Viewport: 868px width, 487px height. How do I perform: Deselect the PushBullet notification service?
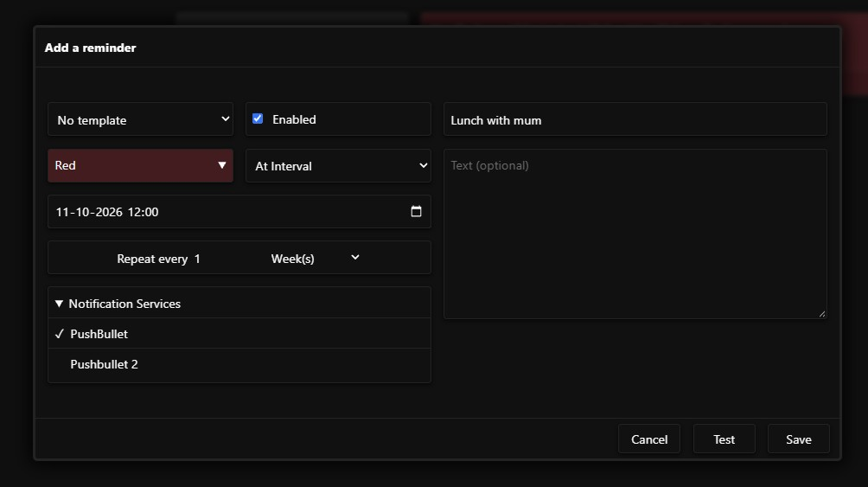(x=239, y=334)
